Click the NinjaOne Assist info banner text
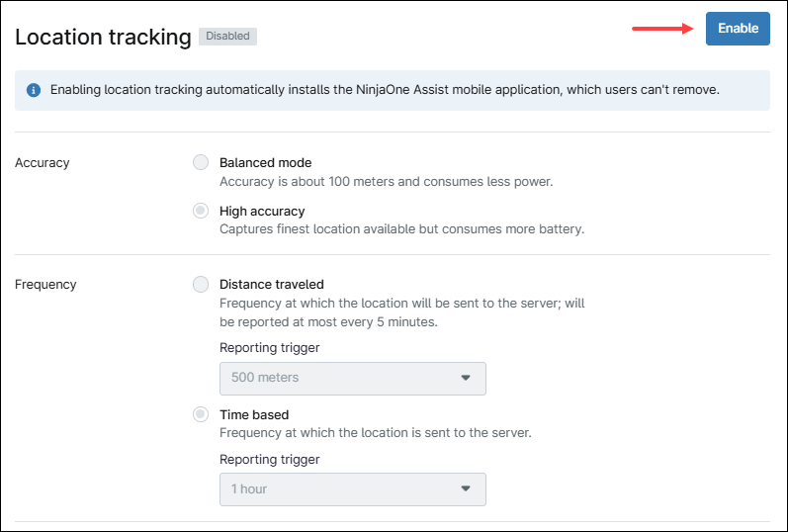 point(385,90)
